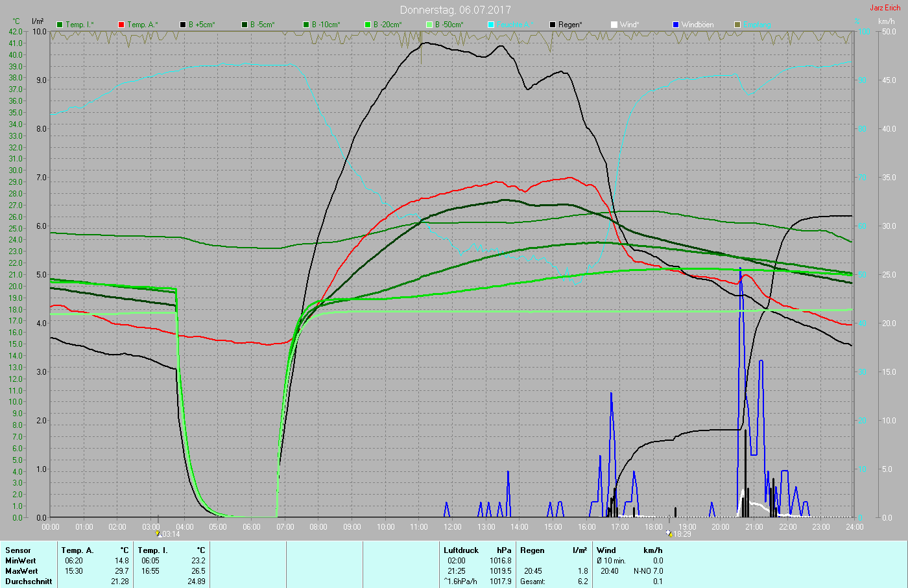Click the red Temp. A. legend square
Image resolution: width=908 pixels, height=588 pixels.
coord(121,25)
